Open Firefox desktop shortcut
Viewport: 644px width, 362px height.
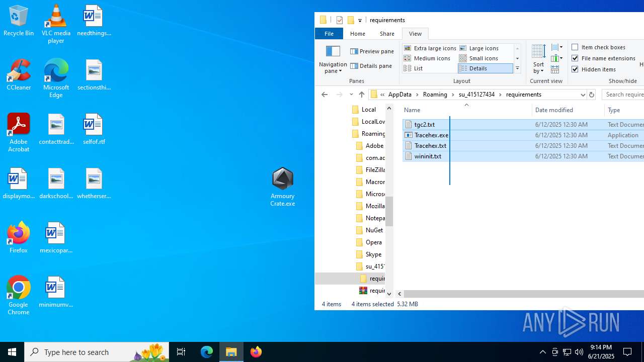pyautogui.click(x=19, y=238)
